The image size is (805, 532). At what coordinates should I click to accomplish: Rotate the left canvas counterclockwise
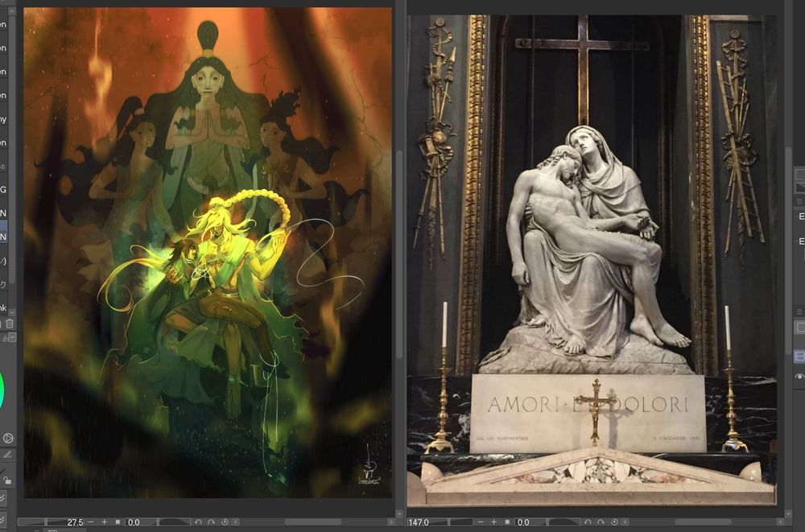[199, 522]
